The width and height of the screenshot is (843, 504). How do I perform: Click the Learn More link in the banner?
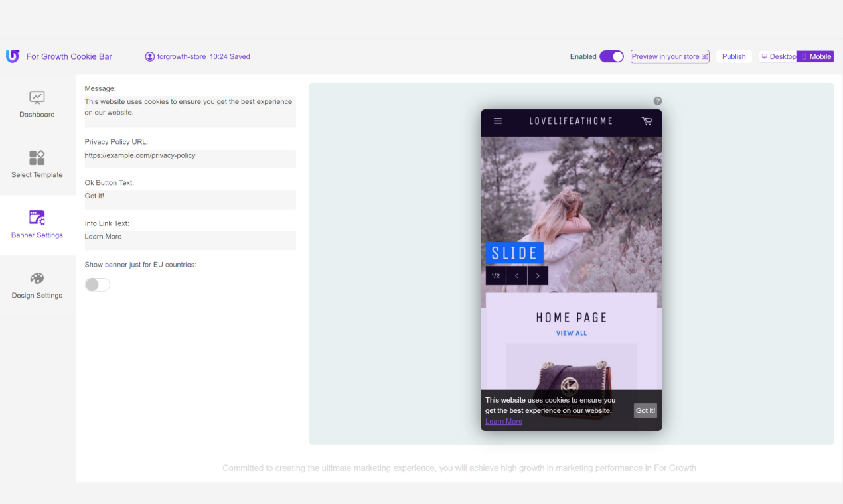(x=503, y=421)
